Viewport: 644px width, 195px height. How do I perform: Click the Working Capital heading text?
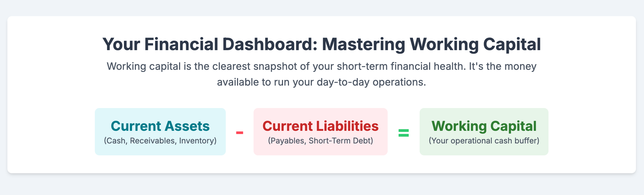click(x=484, y=126)
